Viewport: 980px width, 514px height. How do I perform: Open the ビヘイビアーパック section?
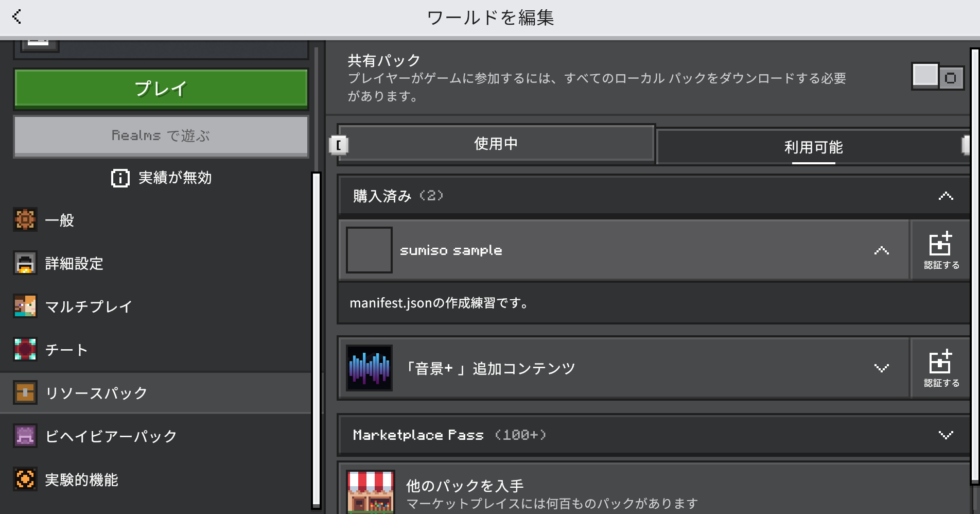25,435
